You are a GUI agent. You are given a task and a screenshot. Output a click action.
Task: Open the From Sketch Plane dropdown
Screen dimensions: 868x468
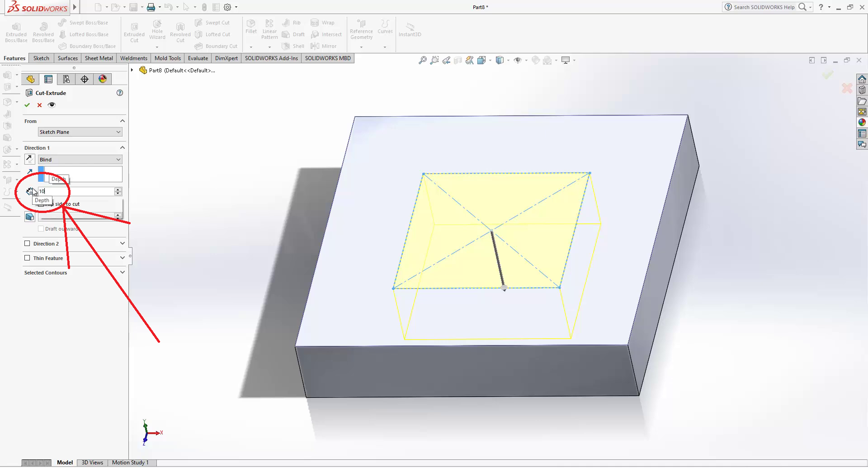[x=80, y=132]
